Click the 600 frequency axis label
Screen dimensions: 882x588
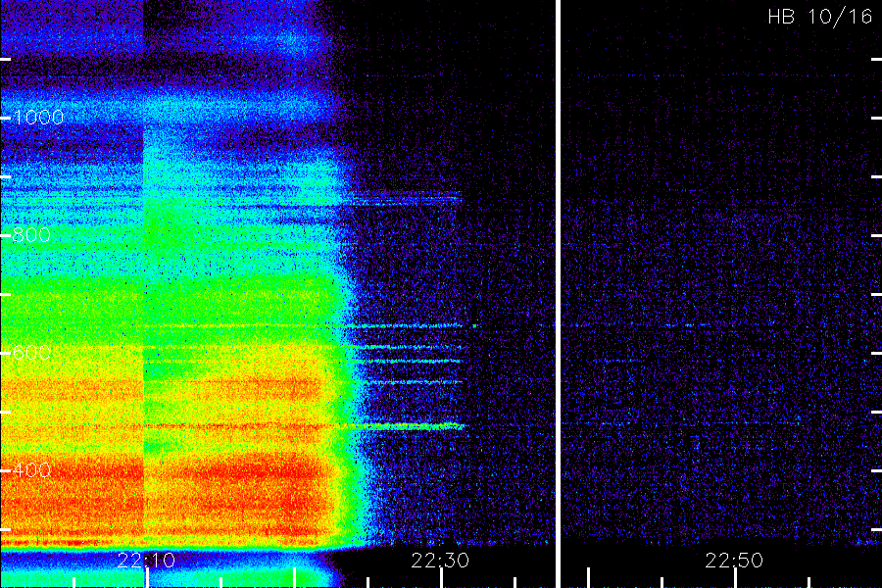tap(31, 353)
